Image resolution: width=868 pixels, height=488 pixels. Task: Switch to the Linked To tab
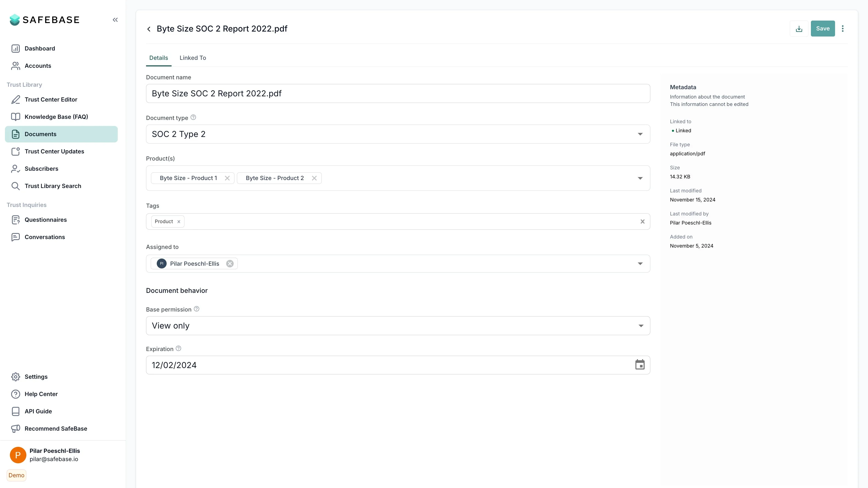pos(192,58)
